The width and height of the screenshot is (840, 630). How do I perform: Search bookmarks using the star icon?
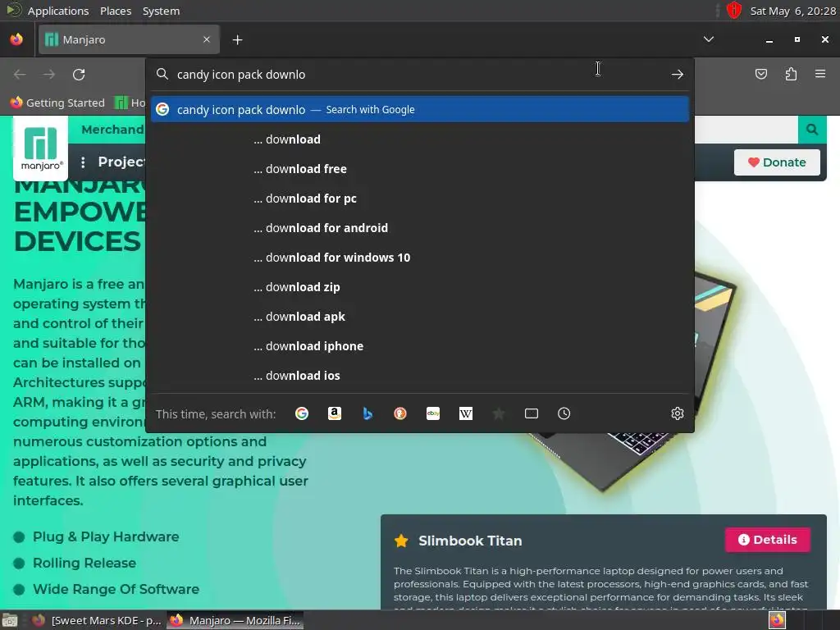pyautogui.click(x=498, y=413)
